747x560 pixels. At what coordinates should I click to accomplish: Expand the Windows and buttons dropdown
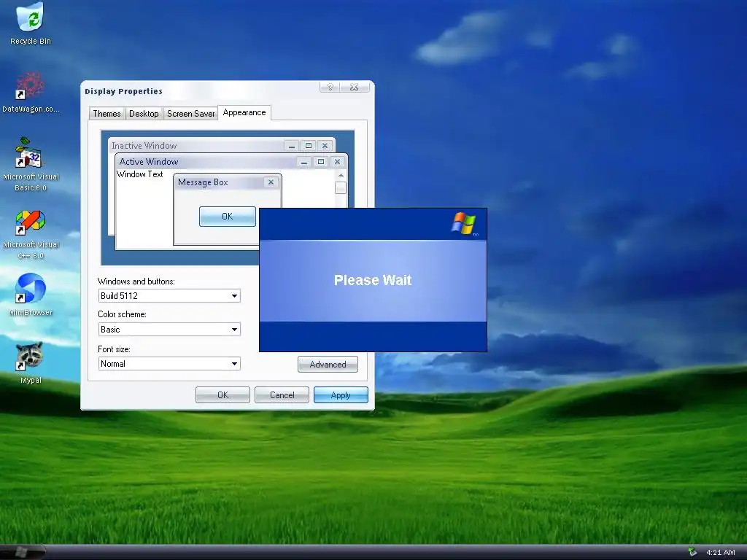(234, 296)
